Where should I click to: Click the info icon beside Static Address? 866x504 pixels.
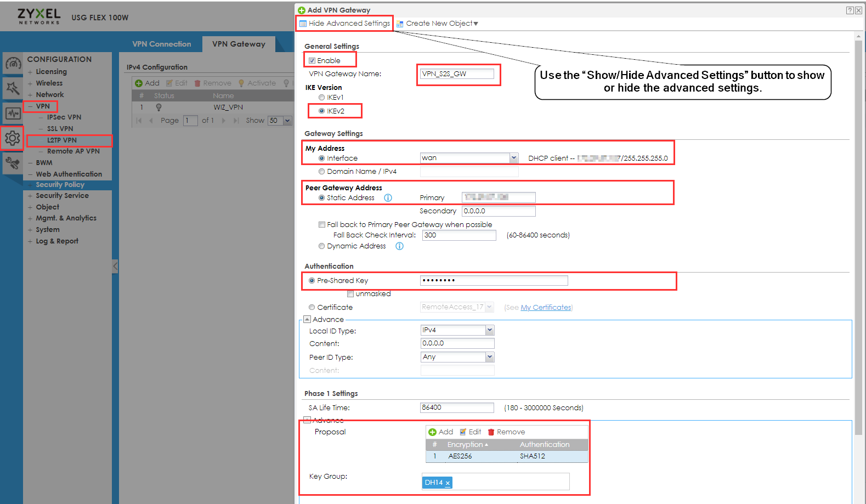[388, 198]
